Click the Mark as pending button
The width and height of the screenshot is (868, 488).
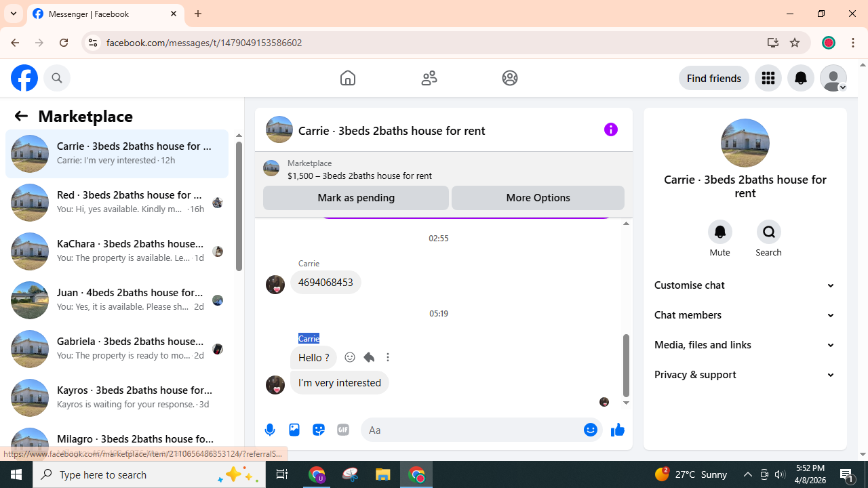click(x=356, y=198)
